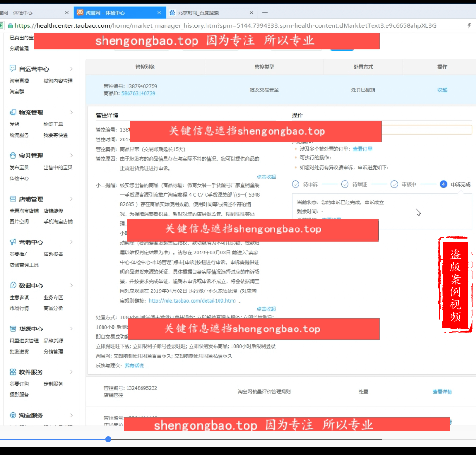Click the 处置方式 column header

[x=363, y=67]
